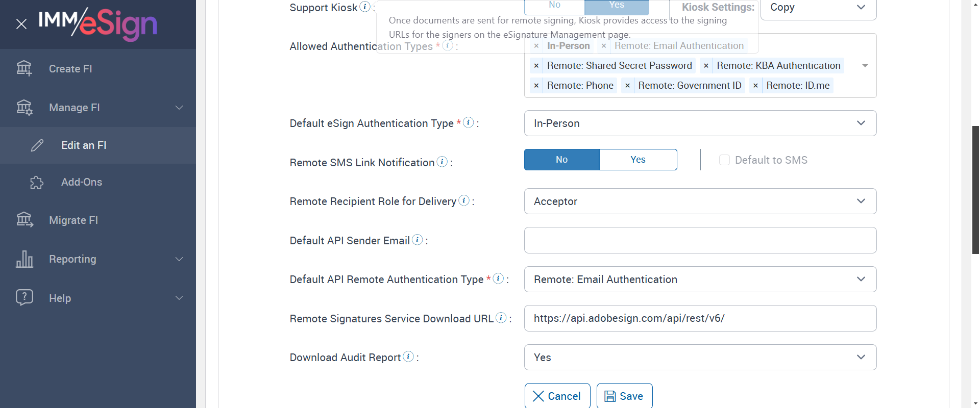Open Remote Recipient Role for Delivery dropdown

click(700, 201)
